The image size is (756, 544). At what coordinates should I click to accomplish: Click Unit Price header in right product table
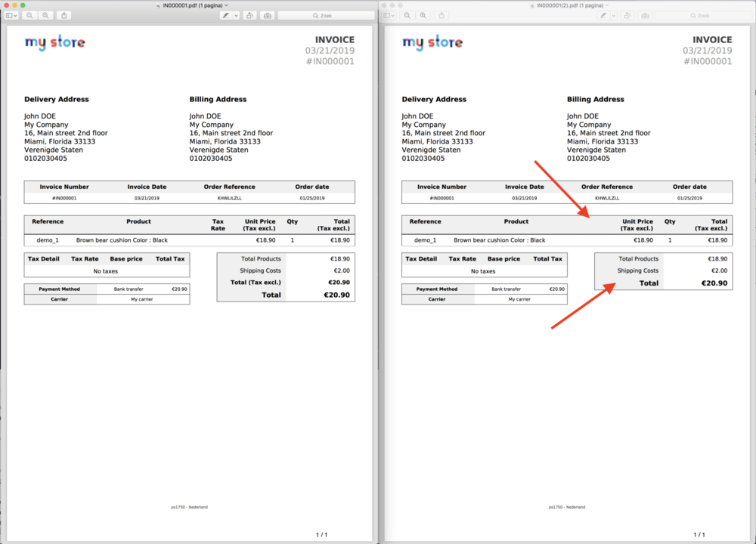coord(637,225)
